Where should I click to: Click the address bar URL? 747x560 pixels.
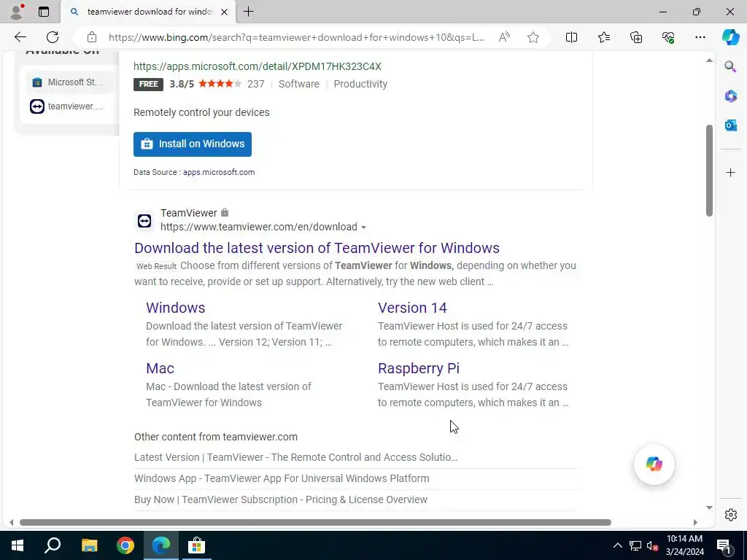point(296,37)
